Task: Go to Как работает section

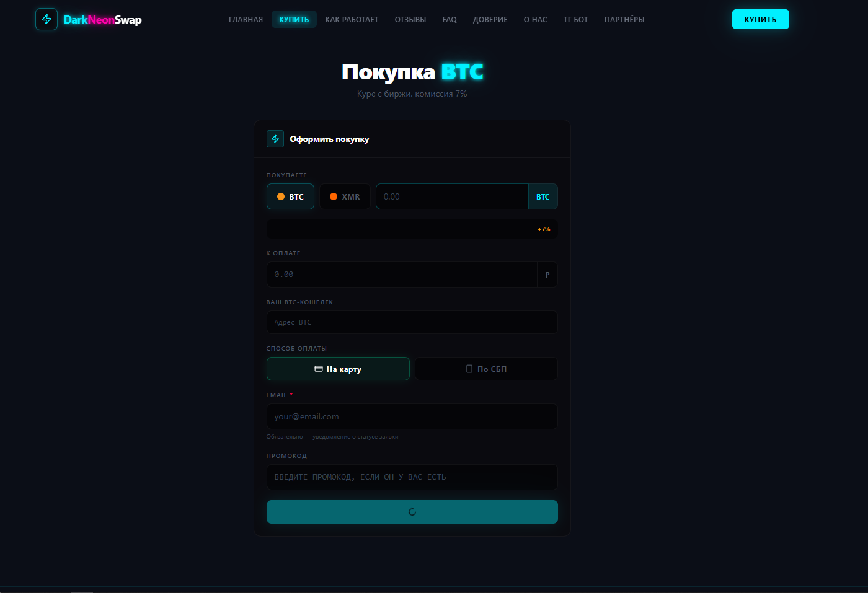Action: click(x=352, y=20)
